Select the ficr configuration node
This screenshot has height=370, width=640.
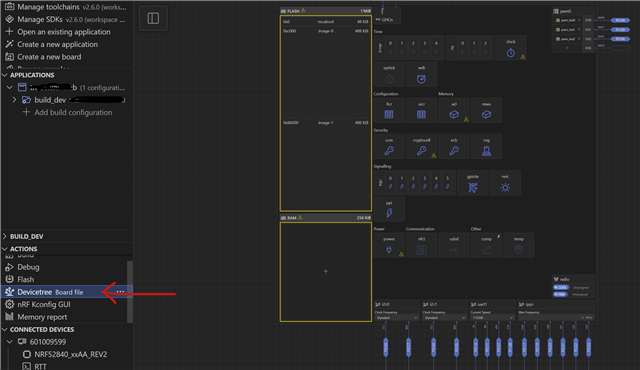[389, 110]
